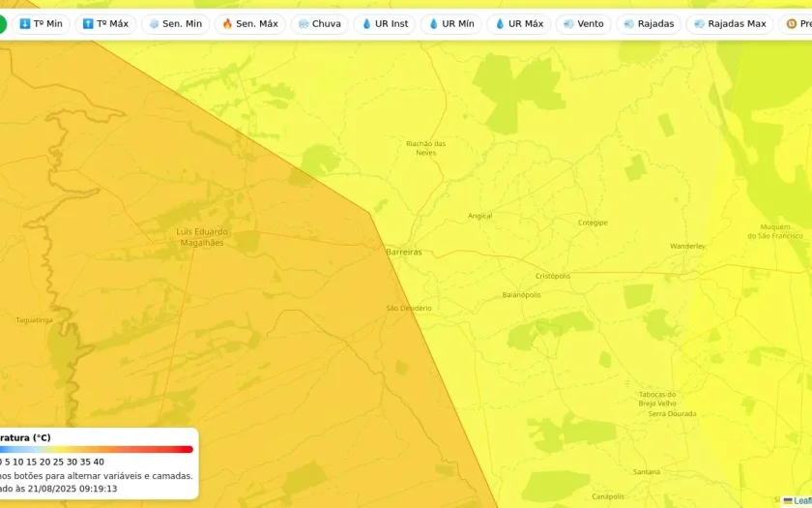Image resolution: width=812 pixels, height=508 pixels.
Task: Select the Tº Min minimum temperature layer
Action: [x=41, y=24]
